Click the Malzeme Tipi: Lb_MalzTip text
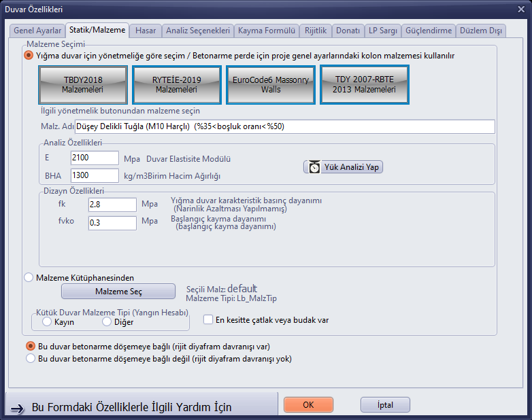The width and height of the screenshot is (532, 420). pos(231,298)
